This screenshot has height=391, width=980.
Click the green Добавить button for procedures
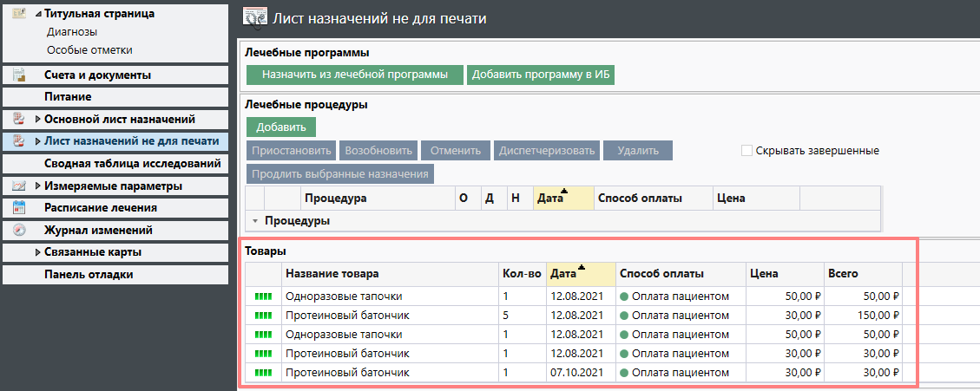[280, 127]
